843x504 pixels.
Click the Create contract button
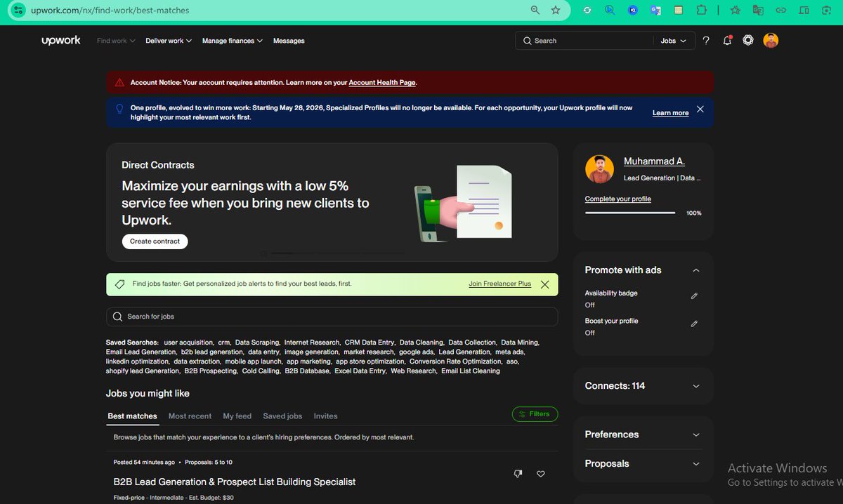(155, 241)
